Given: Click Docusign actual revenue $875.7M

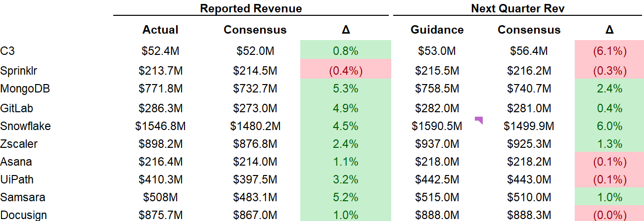Looking at the screenshot, I should click(x=160, y=215).
